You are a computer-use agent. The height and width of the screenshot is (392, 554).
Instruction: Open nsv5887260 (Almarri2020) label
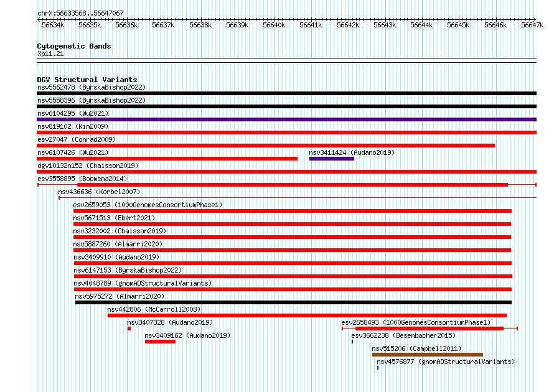pos(118,244)
